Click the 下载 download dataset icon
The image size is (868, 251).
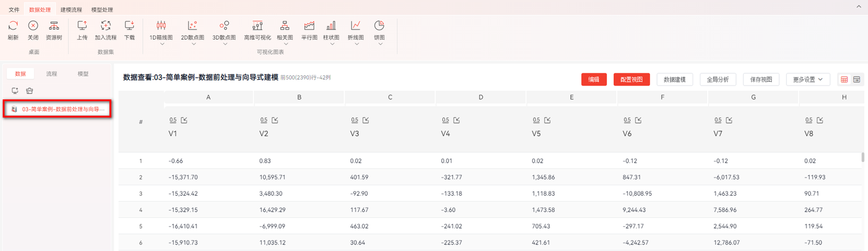click(129, 25)
